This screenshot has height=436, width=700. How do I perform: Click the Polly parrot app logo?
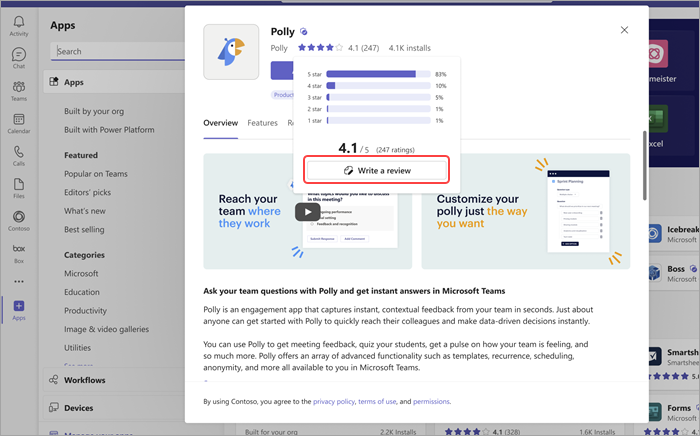pyautogui.click(x=231, y=52)
